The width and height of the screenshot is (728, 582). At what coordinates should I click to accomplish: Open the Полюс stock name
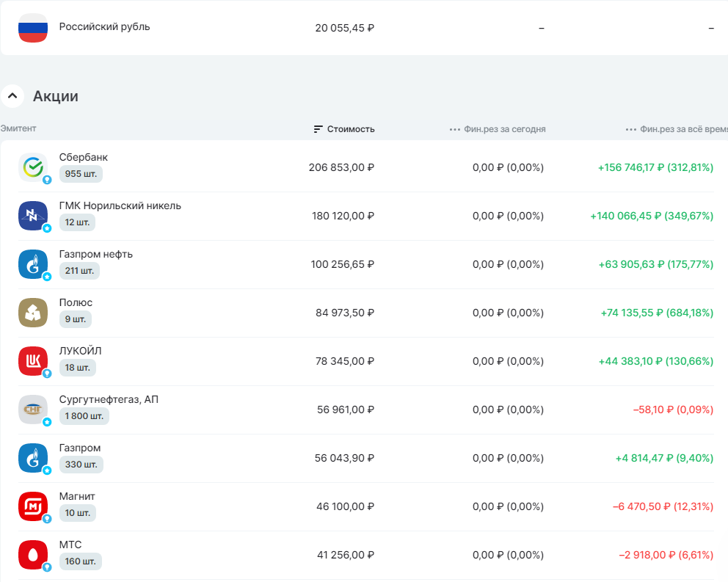pos(76,302)
